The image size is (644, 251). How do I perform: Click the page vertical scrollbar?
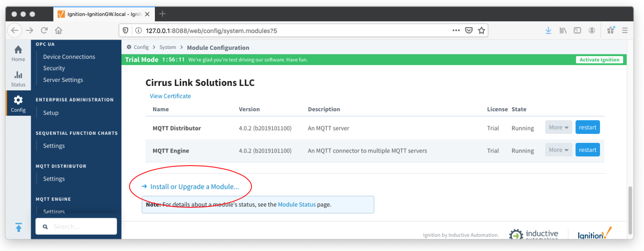tap(630, 209)
